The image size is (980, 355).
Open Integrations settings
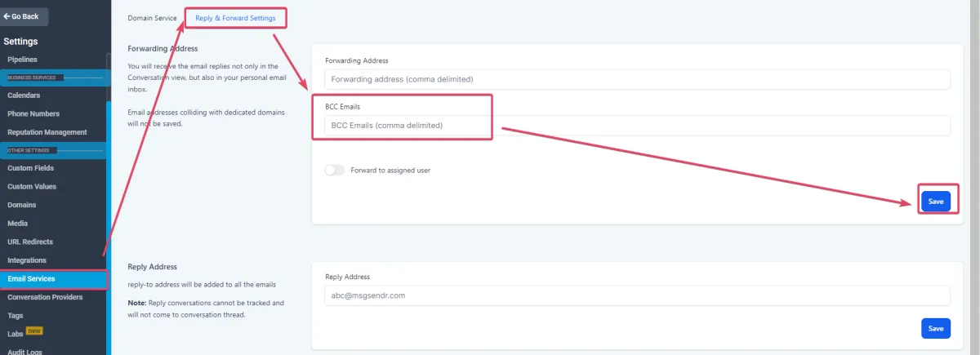[27, 260]
